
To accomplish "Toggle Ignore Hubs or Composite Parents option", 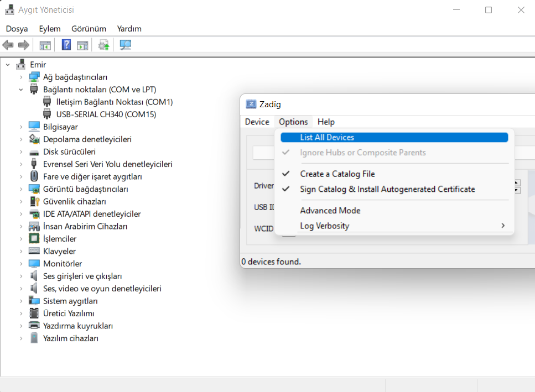I will tap(362, 153).
